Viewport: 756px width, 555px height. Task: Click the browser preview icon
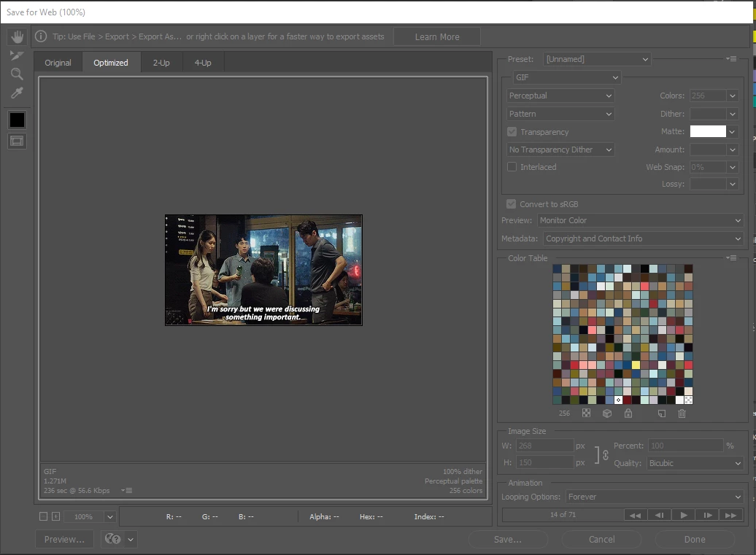(113, 539)
